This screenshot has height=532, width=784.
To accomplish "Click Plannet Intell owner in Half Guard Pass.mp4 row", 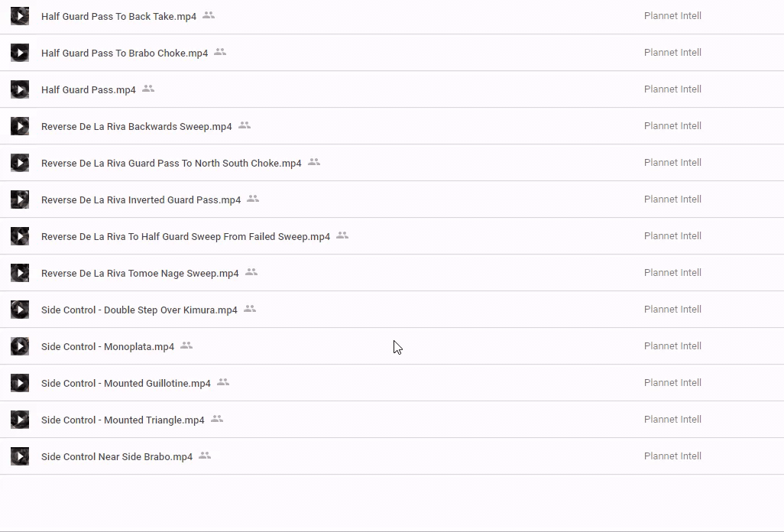I will (672, 89).
